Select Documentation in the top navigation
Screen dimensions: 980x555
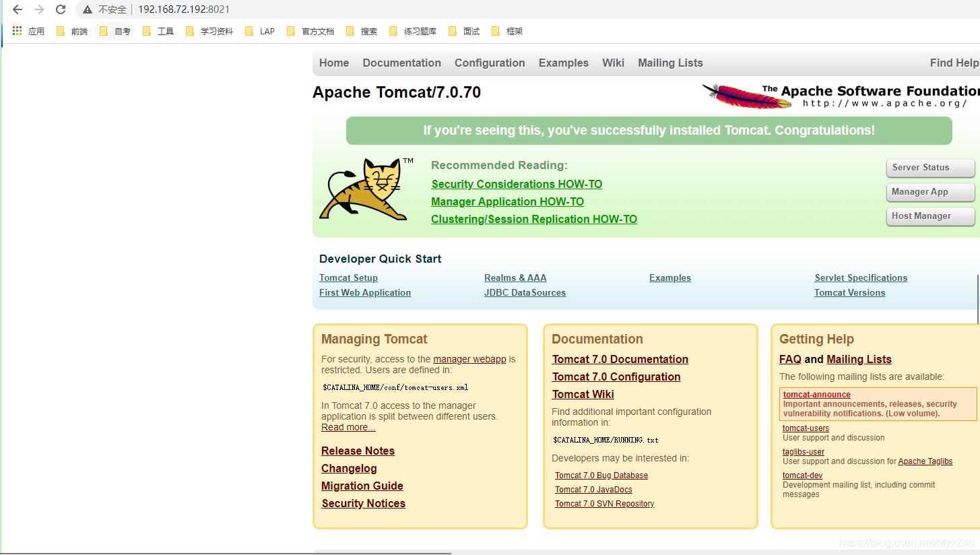coord(401,63)
